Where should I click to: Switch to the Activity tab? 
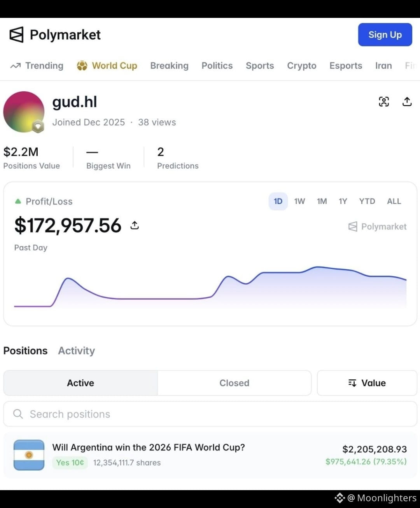77,351
